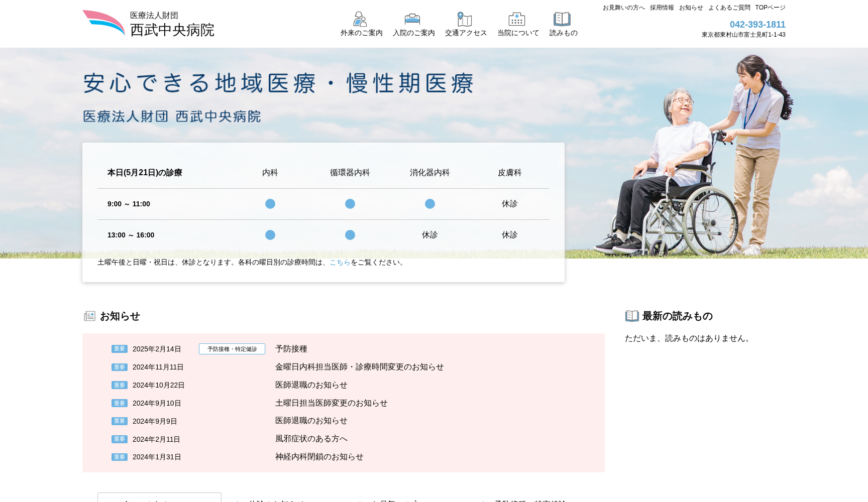Viewport: 868px width, 502px height.
Task: Open the お見舞いの方へ menu item
Action: pyautogui.click(x=623, y=8)
